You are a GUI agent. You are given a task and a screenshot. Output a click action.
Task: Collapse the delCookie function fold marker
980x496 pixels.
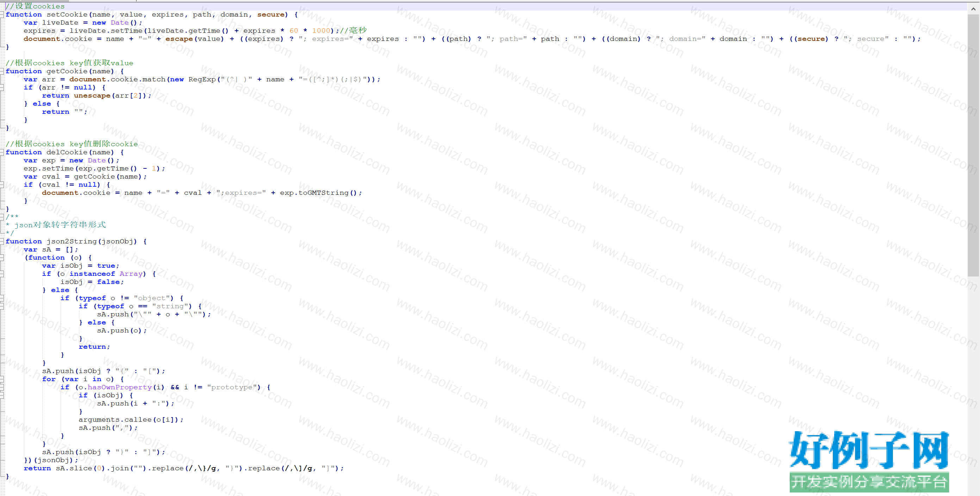pyautogui.click(x=2, y=152)
